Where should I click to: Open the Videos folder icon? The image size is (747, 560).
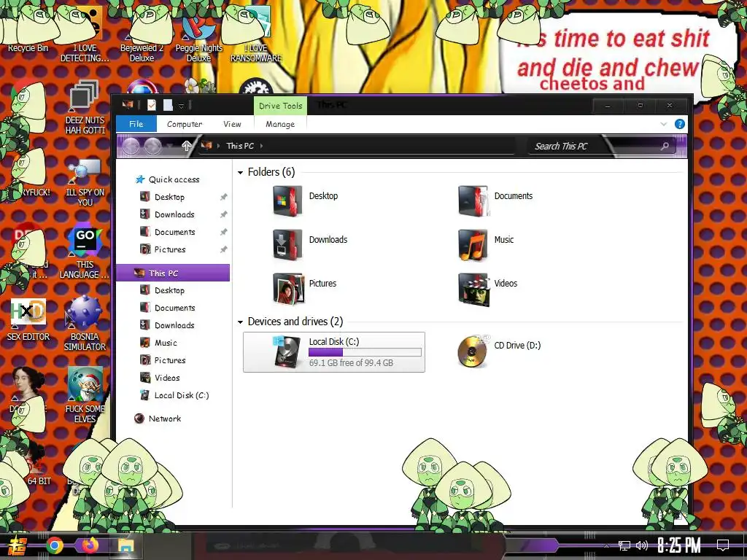click(x=473, y=289)
